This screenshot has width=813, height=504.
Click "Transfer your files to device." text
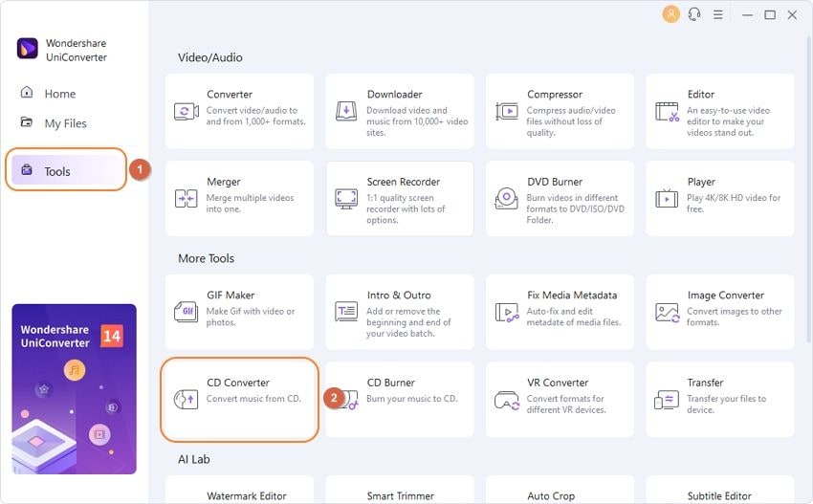pyautogui.click(x=726, y=404)
